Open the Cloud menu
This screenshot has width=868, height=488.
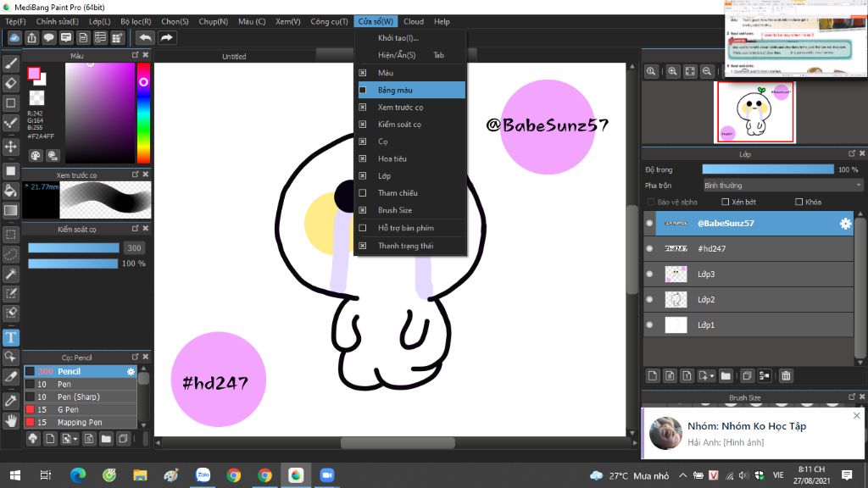[414, 21]
